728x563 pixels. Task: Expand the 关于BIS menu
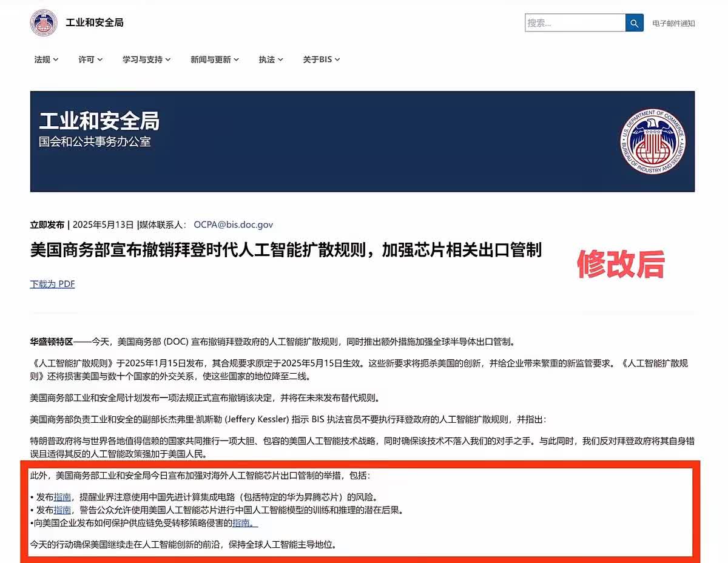point(322,59)
